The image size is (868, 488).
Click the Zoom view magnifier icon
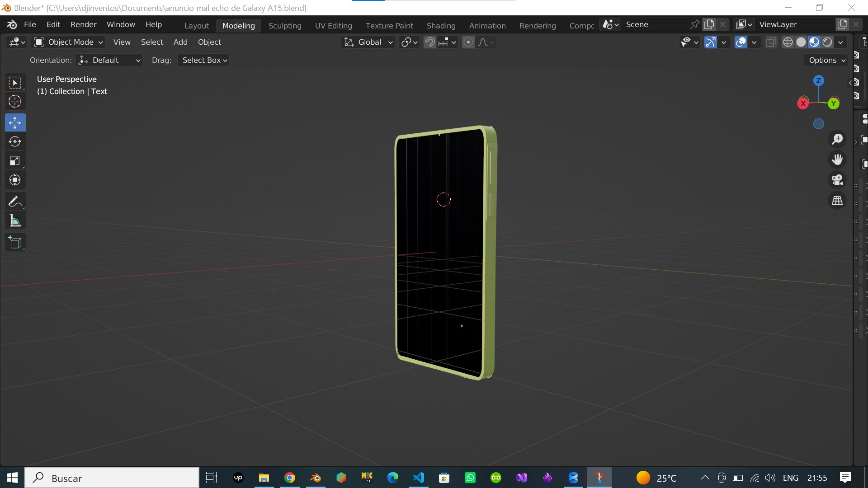point(837,139)
